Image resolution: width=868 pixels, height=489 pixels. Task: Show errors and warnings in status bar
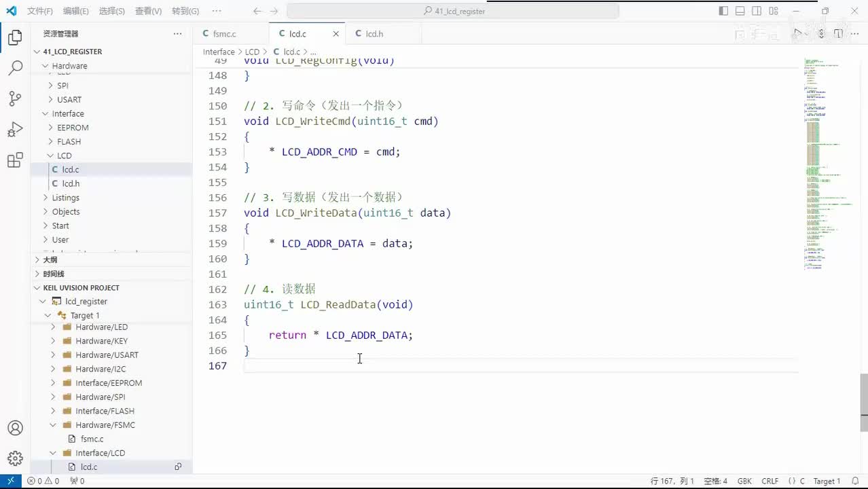tap(43, 481)
